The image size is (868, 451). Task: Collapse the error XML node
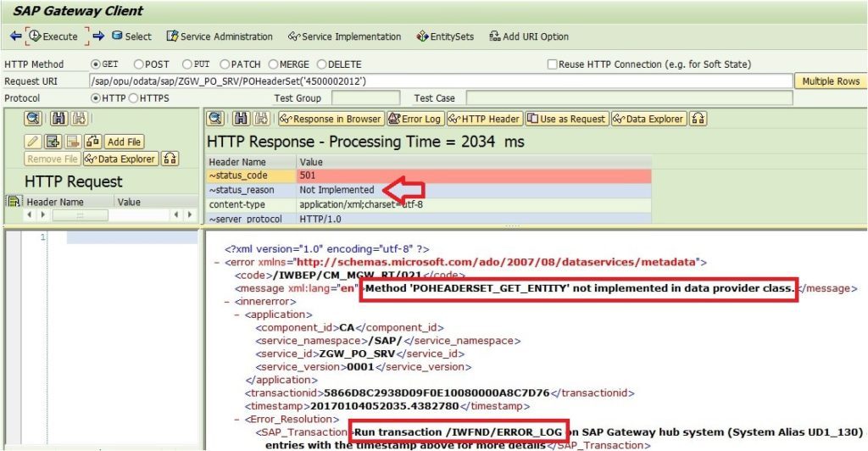pos(216,262)
